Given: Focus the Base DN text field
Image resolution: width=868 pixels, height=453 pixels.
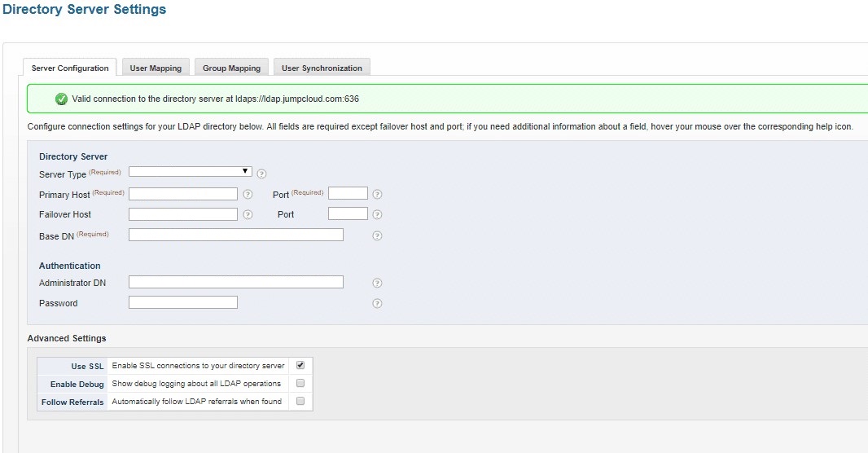Looking at the screenshot, I should pyautogui.click(x=236, y=235).
